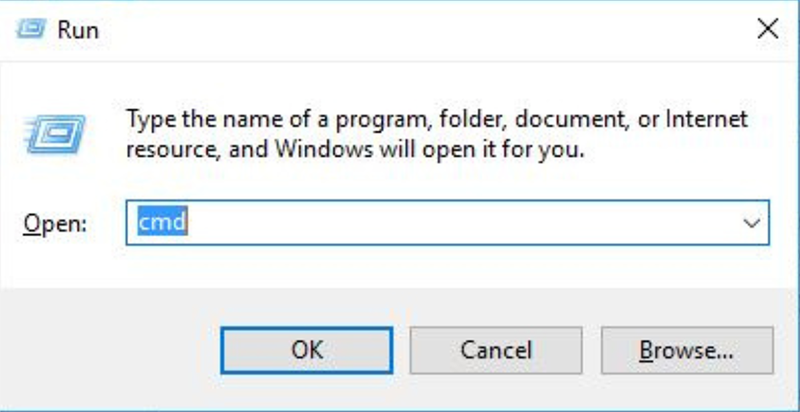Click the small Run icon in title bar
This screenshot has width=800, height=412.
click(x=31, y=29)
